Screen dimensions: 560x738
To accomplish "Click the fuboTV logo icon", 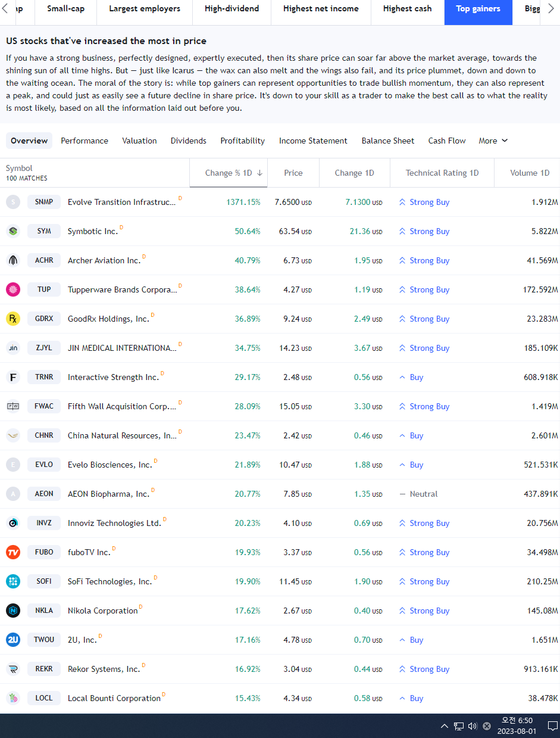I will click(x=13, y=552).
